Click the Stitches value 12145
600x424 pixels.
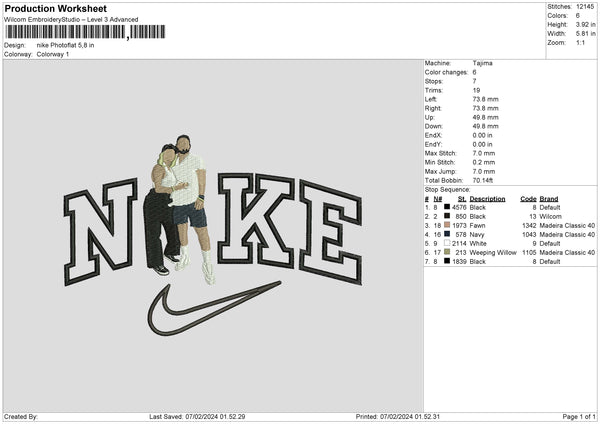[x=585, y=7]
